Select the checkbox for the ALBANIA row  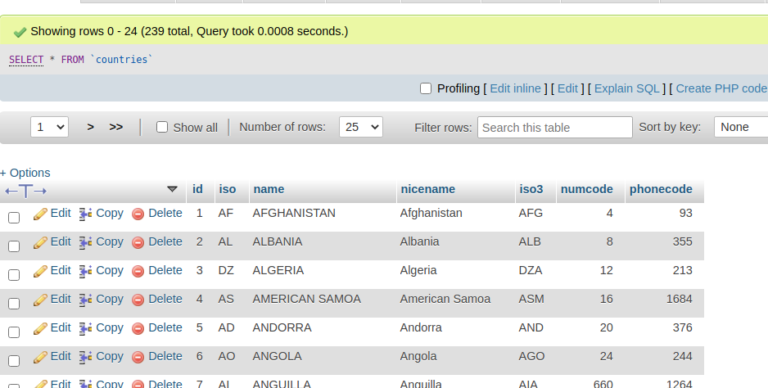[x=14, y=246]
